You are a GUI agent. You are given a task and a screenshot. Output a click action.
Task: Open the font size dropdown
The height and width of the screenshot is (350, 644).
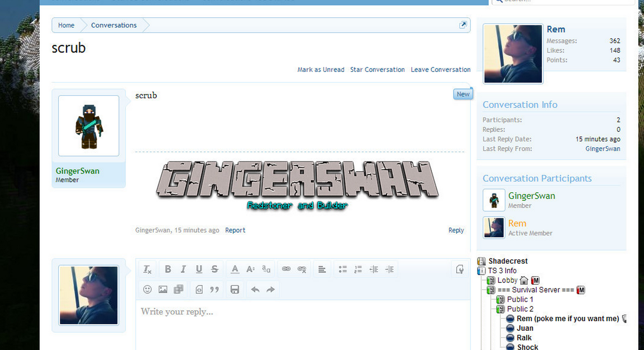(250, 269)
